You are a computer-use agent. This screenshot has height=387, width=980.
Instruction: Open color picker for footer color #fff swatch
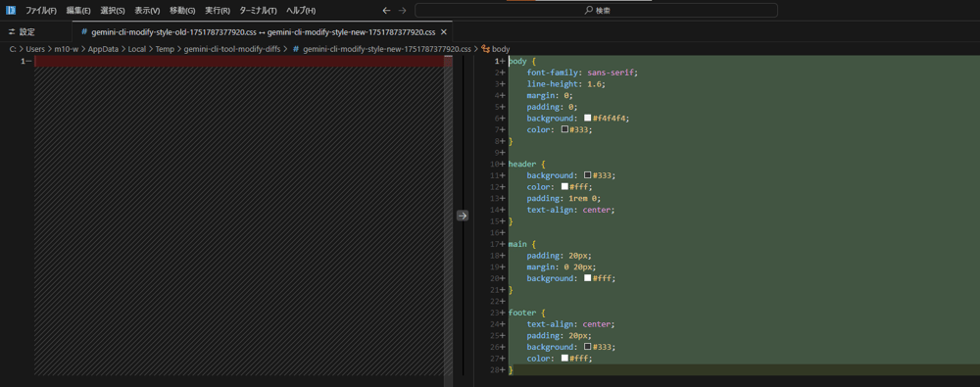pos(565,359)
